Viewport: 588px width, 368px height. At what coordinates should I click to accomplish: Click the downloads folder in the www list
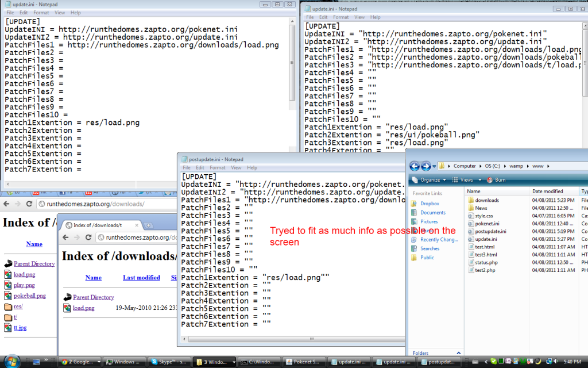tap(486, 200)
